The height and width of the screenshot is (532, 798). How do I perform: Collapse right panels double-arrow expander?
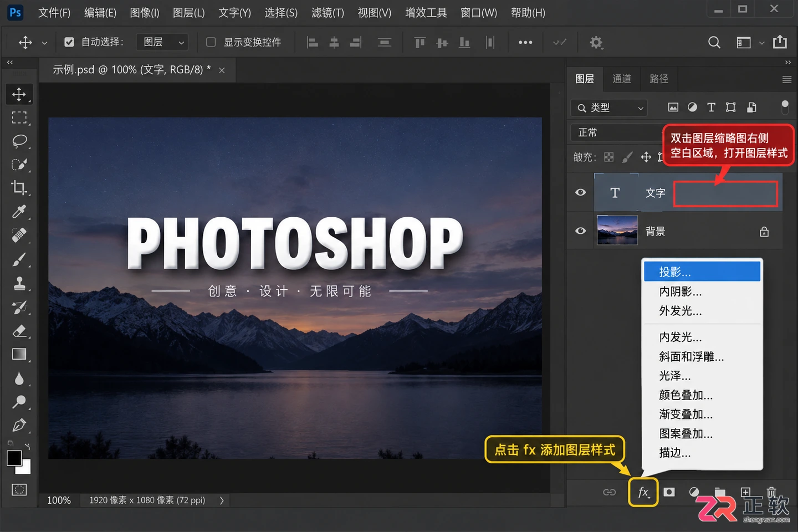(788, 63)
